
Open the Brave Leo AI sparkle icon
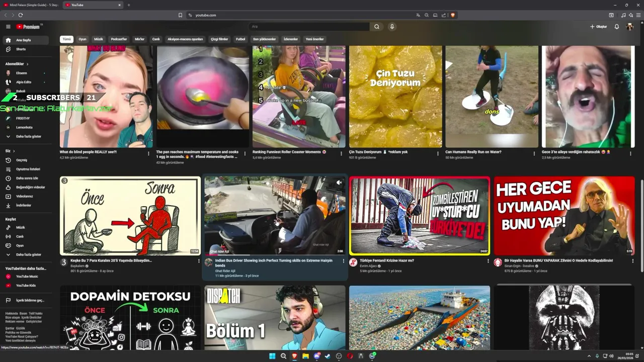coord(630,15)
